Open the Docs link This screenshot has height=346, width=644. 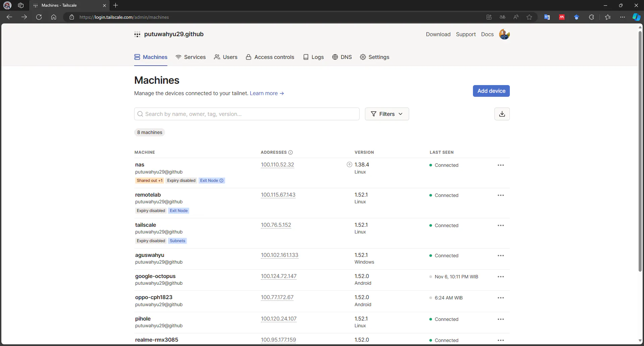pos(487,34)
